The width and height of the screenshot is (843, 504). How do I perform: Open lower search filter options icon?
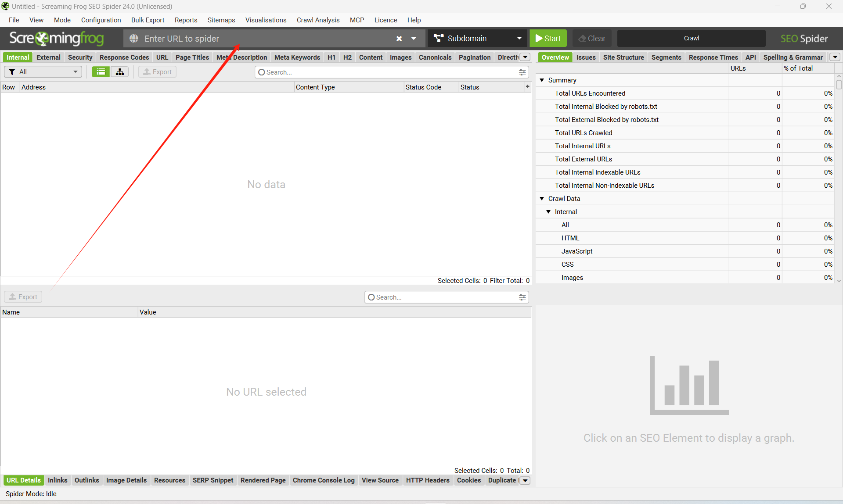522,297
